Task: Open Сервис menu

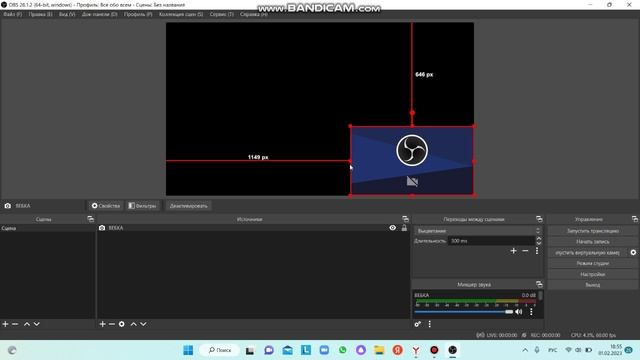Action: tap(222, 14)
